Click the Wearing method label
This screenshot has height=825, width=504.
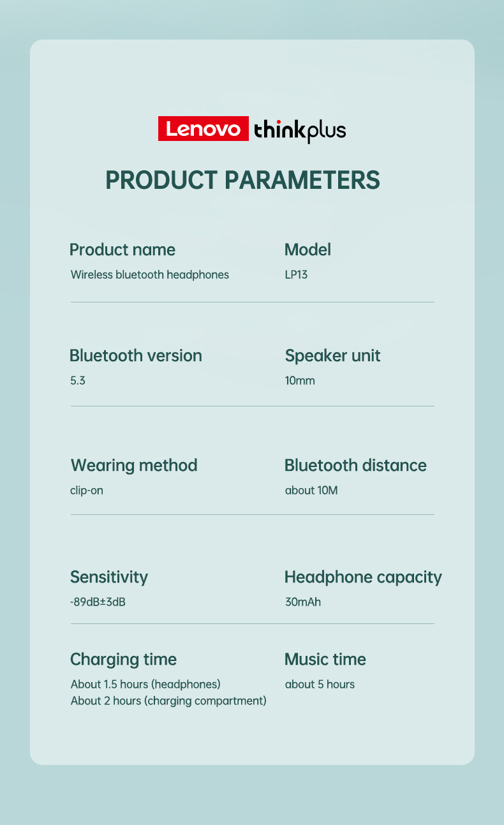click(x=134, y=465)
